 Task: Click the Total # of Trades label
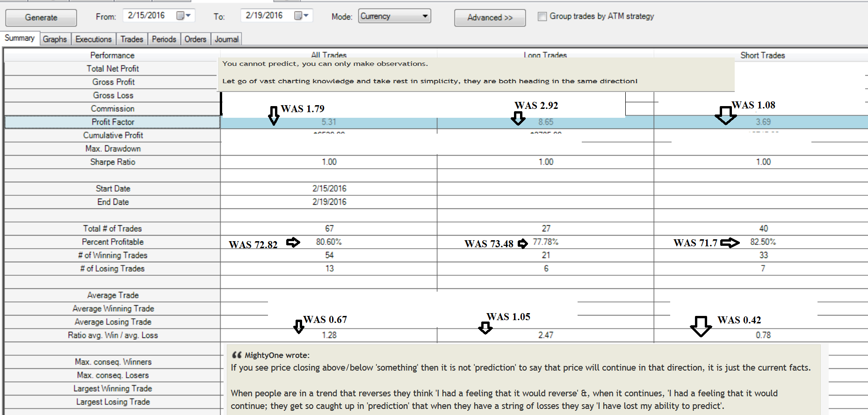click(x=113, y=229)
